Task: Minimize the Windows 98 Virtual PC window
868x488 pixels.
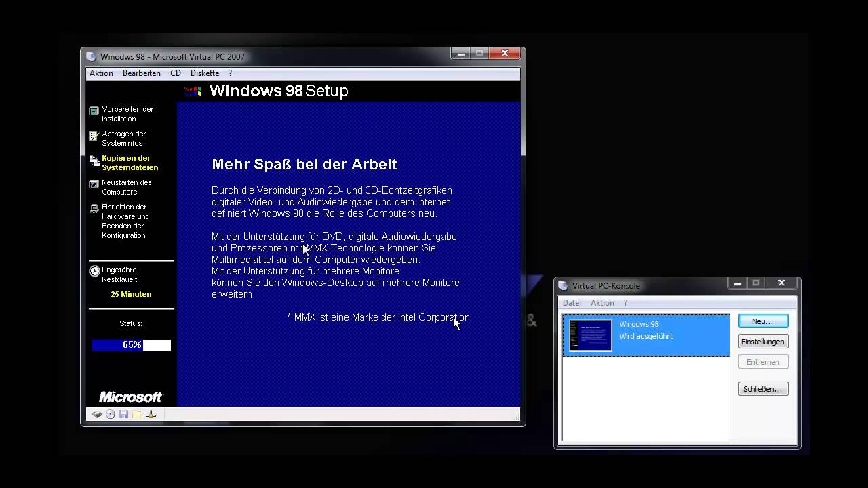Action: click(461, 54)
